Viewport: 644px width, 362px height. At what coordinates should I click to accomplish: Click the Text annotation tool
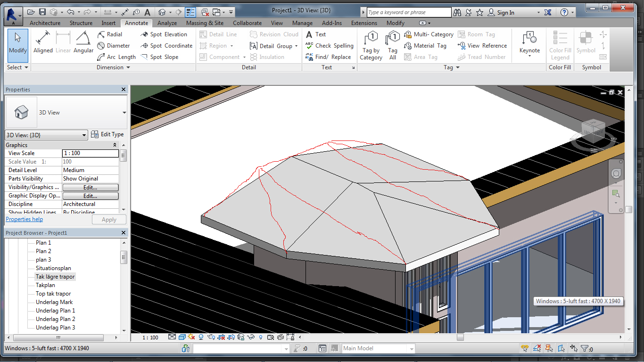click(x=316, y=34)
